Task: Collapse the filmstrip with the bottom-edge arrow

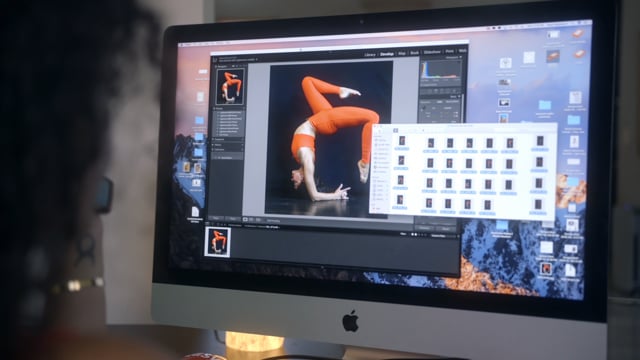Action: click(x=322, y=268)
